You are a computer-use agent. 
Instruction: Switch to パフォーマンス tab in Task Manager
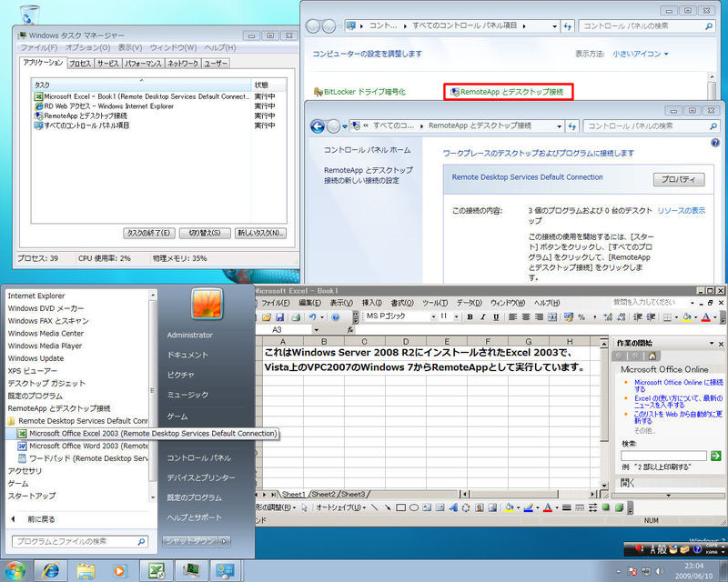143,64
